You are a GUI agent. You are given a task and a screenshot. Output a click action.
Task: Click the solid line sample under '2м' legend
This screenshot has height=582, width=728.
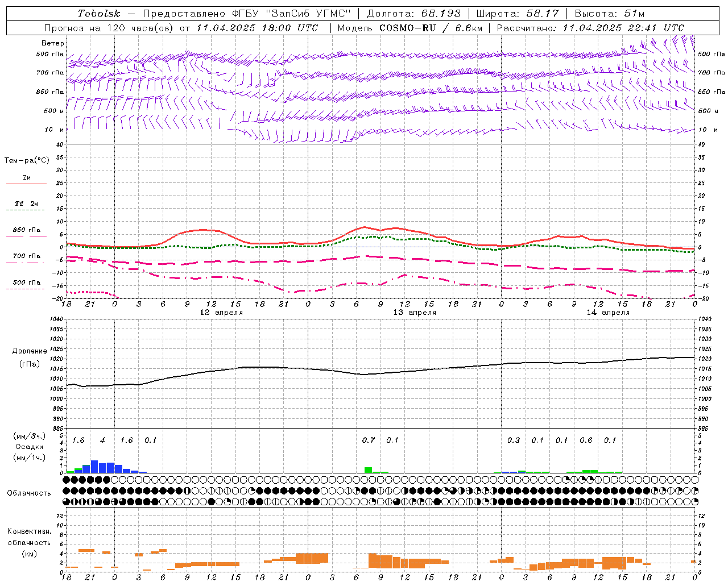pos(26,184)
